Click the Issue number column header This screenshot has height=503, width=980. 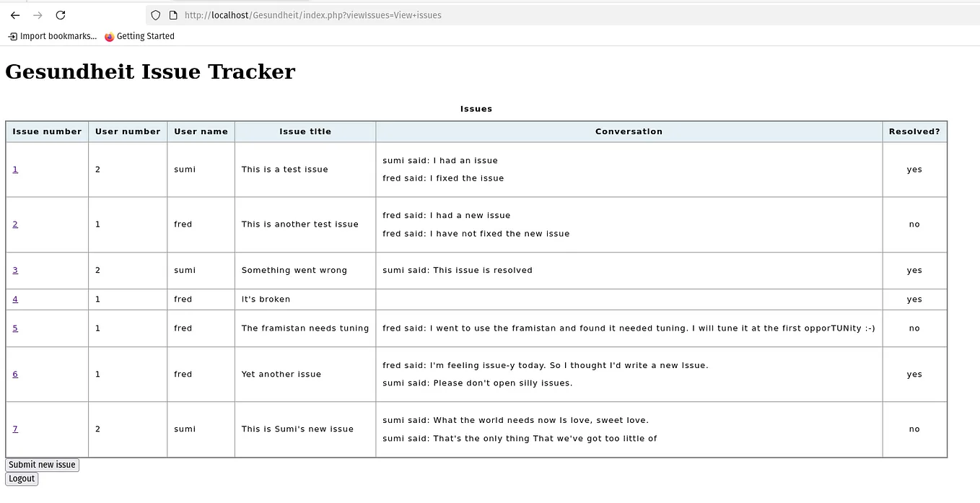pyautogui.click(x=46, y=131)
